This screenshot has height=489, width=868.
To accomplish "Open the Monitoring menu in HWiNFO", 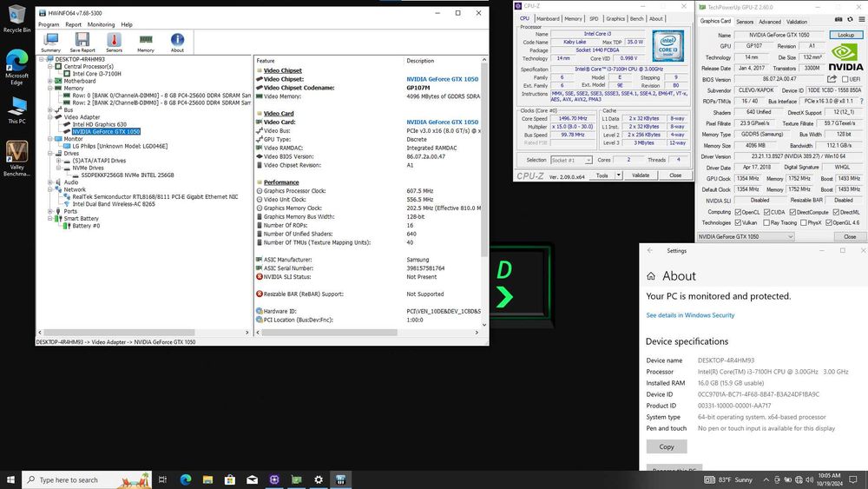I will pyautogui.click(x=101, y=24).
